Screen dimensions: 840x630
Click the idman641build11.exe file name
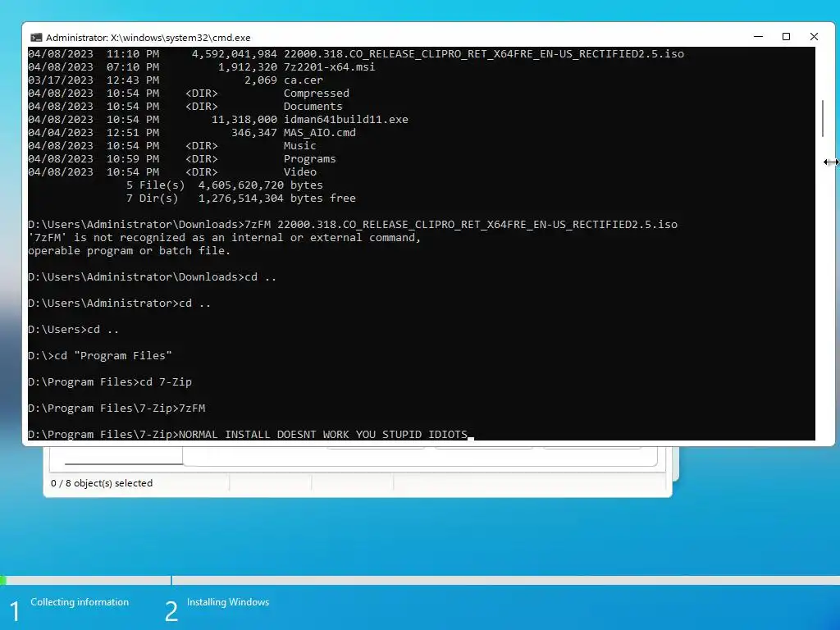tap(346, 120)
